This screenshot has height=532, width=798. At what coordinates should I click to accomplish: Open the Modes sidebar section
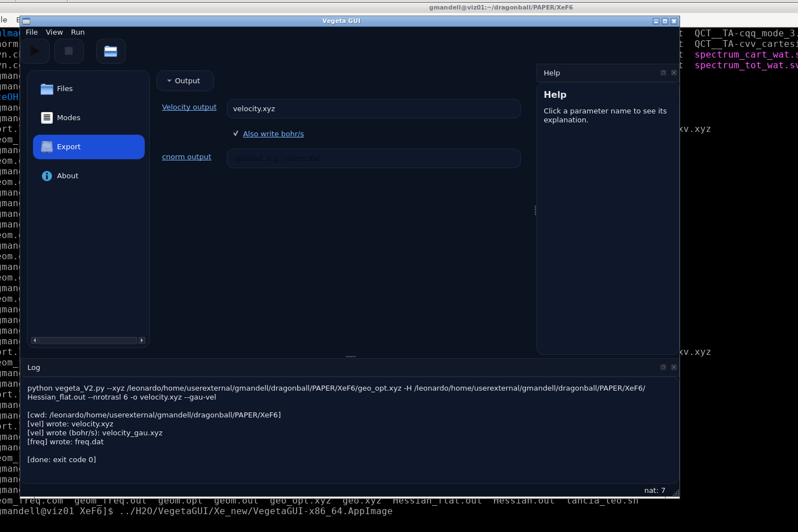(x=89, y=117)
